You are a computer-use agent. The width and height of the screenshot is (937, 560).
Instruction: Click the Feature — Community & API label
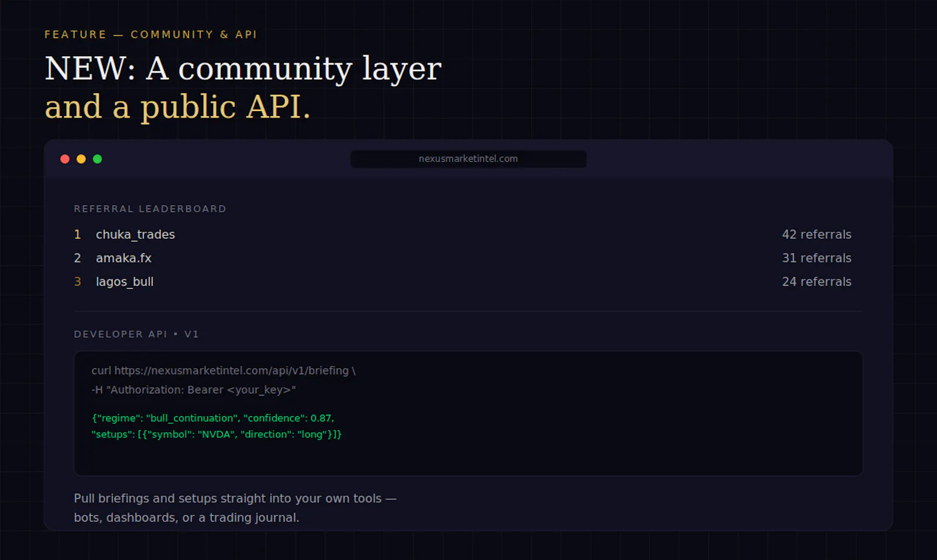[x=151, y=35]
